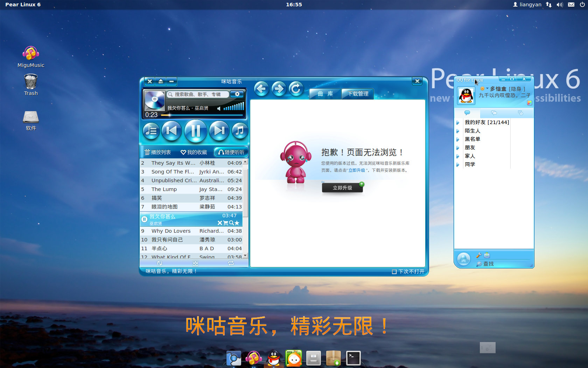Select song 搞笑 by 罗志祥
This screenshot has width=588, height=368.
pos(191,198)
